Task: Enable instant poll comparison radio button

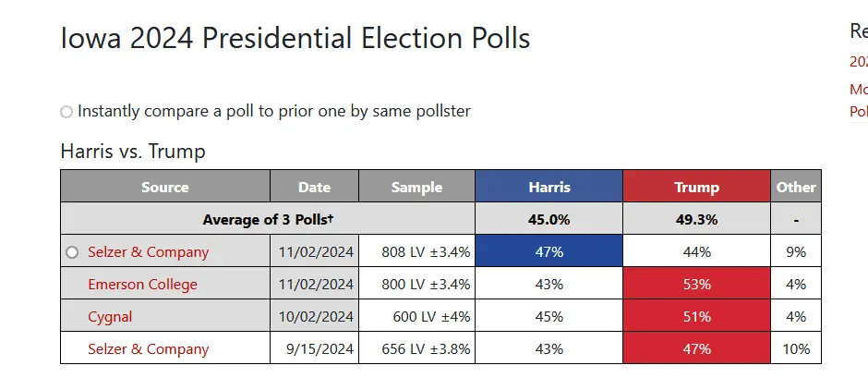Action: (66, 112)
